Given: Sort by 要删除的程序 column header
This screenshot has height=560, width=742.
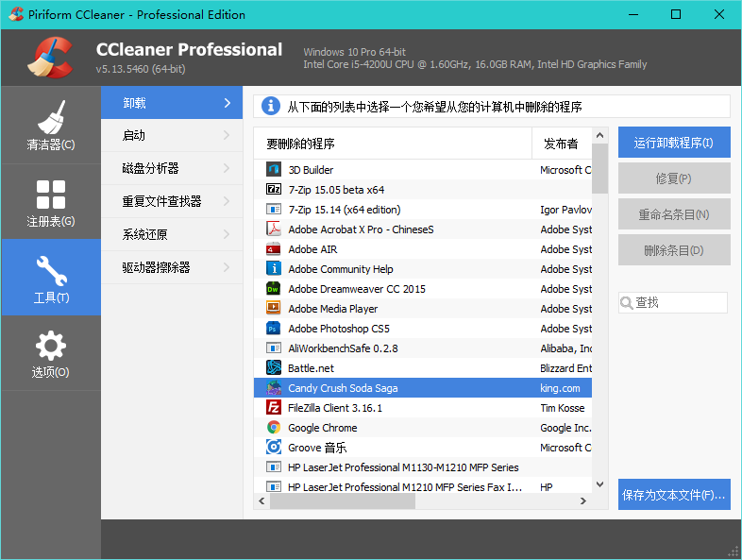Looking at the screenshot, I should click(393, 144).
